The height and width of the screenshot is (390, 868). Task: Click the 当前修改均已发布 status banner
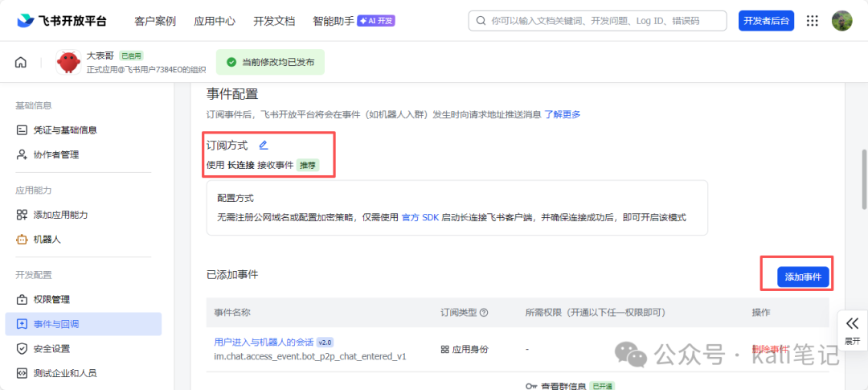tap(270, 62)
